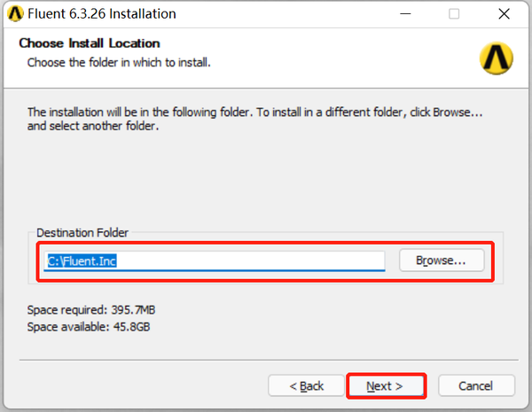Viewport: 532px width, 412px height.
Task: Click the 'Choose the folder in which to install' subtitle
Action: [119, 63]
